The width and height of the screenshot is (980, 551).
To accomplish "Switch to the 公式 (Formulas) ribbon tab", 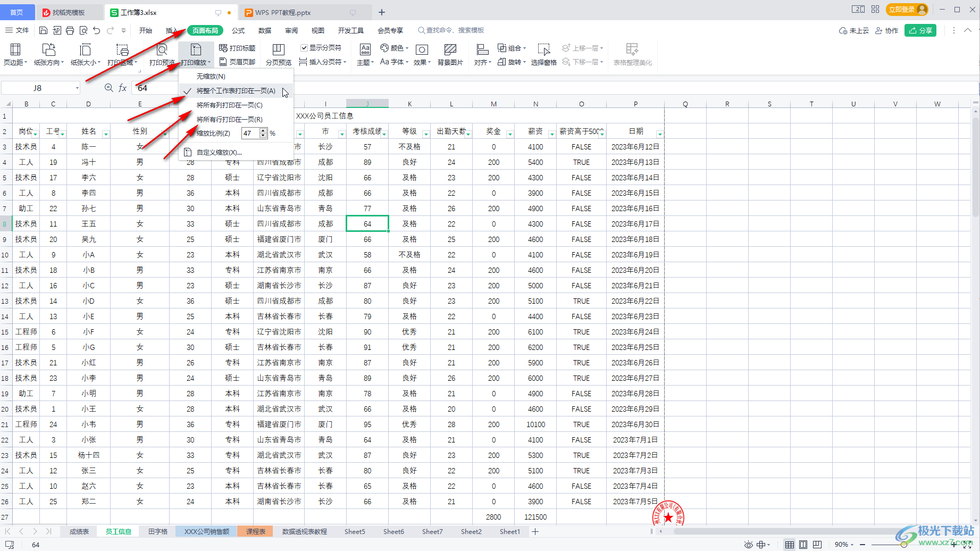I will click(238, 30).
